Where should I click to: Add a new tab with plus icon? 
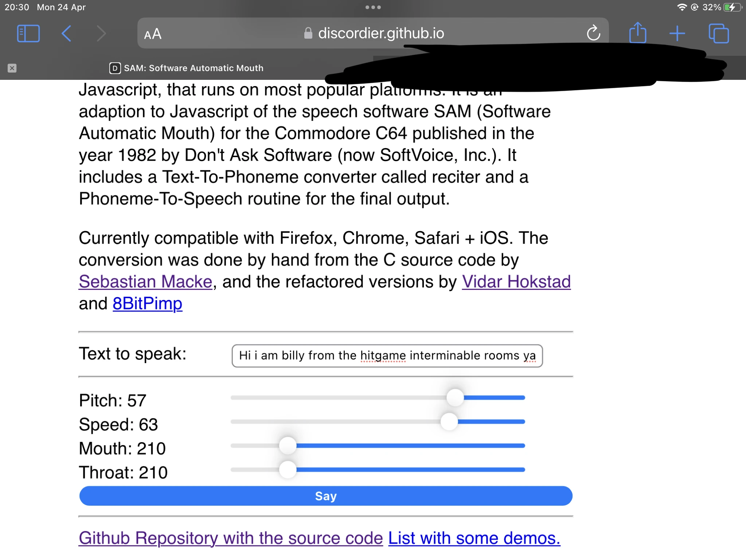coord(677,34)
